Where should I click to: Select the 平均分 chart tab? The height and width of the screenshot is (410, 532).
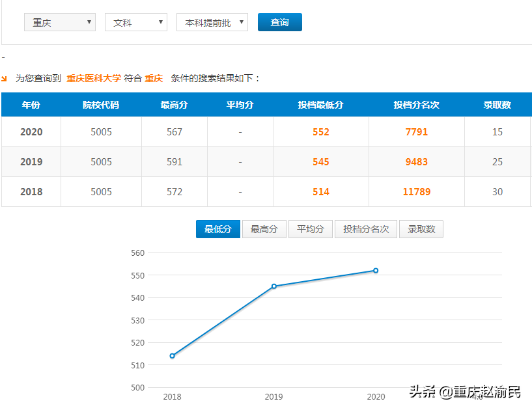pos(310,229)
